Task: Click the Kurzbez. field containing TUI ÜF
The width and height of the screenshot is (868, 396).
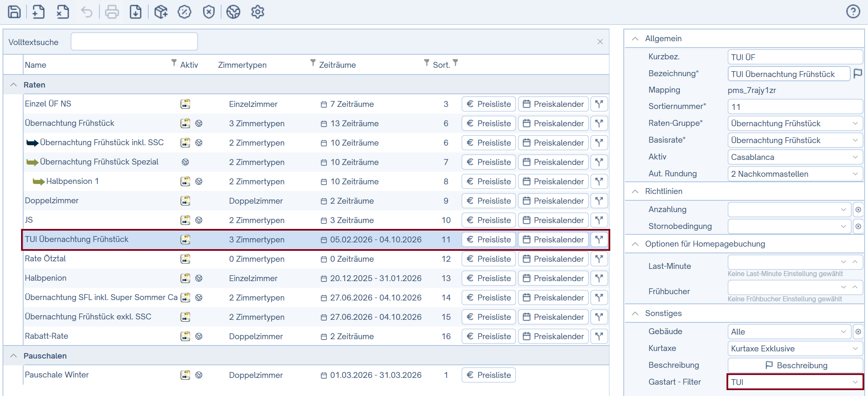Action: 795,57
